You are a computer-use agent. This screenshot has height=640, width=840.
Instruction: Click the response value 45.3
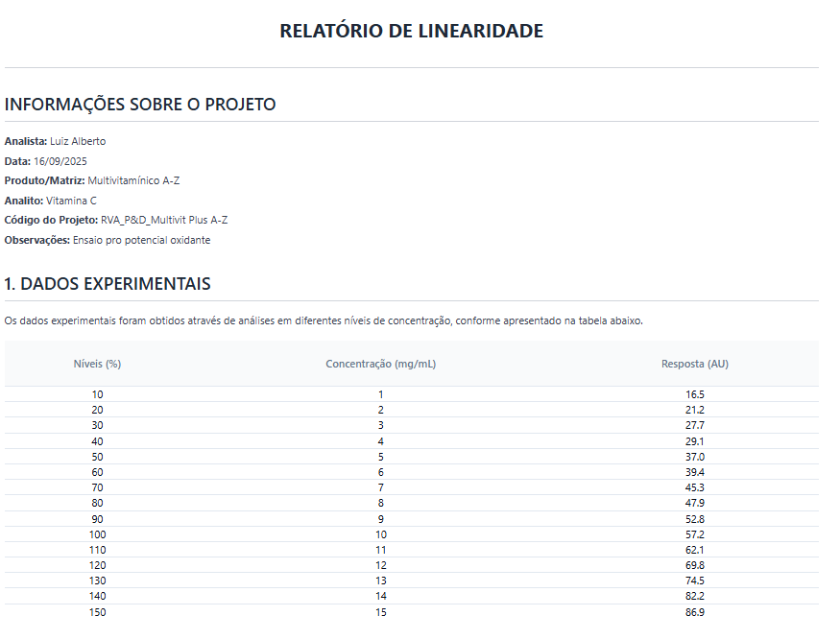coord(694,487)
